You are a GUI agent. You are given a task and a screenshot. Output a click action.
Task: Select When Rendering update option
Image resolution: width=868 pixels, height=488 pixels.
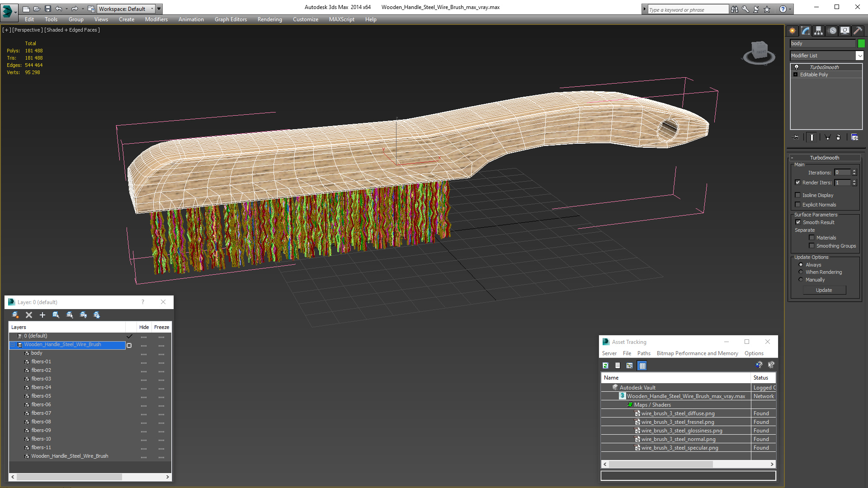(x=801, y=272)
